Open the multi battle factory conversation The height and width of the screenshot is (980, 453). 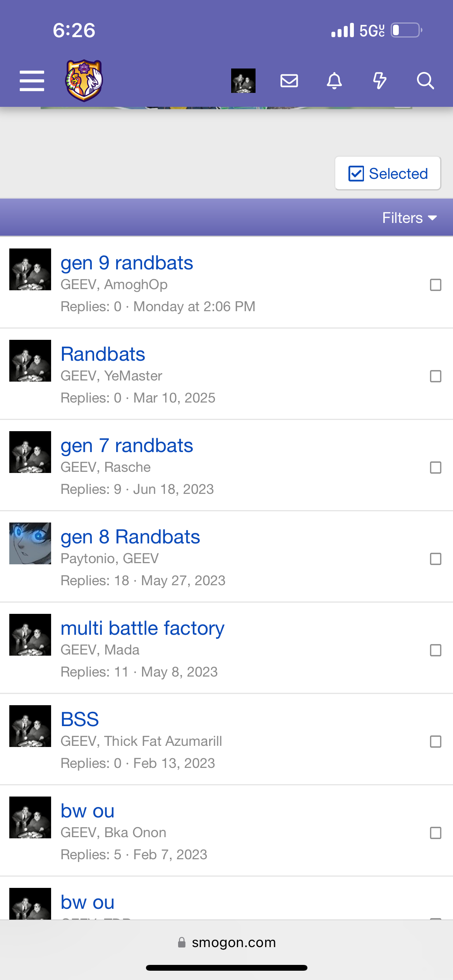point(142,628)
